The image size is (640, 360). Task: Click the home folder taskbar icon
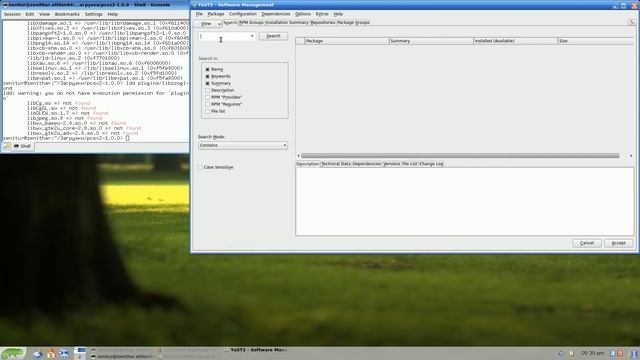[x=51, y=353]
